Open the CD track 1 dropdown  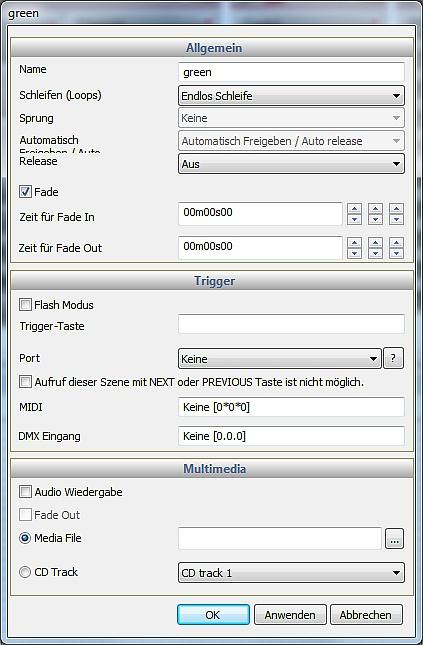[291, 573]
